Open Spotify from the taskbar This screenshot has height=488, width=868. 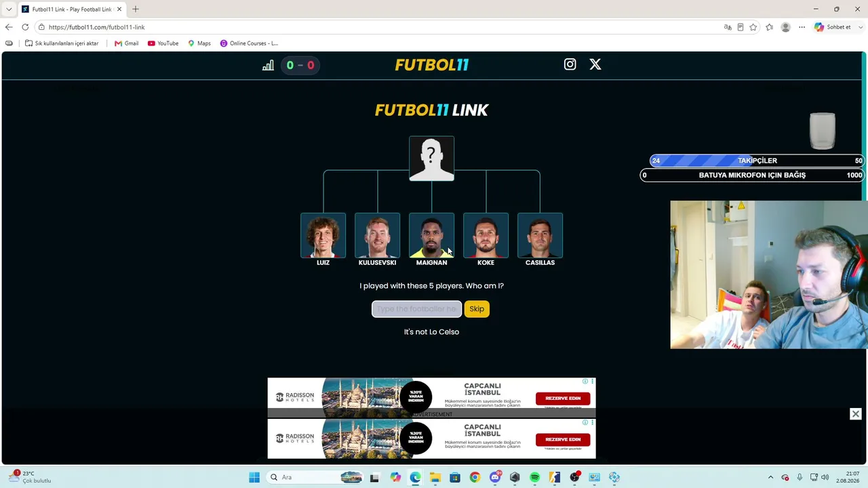[534, 477]
